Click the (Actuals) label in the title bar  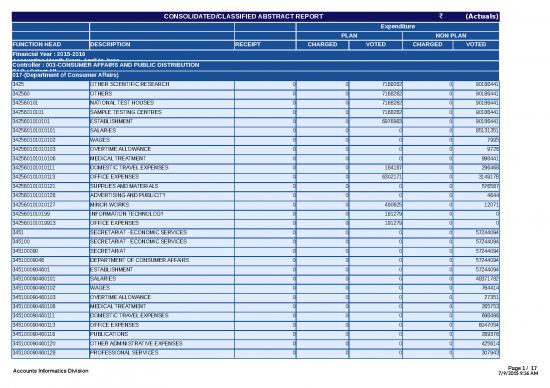pos(482,16)
